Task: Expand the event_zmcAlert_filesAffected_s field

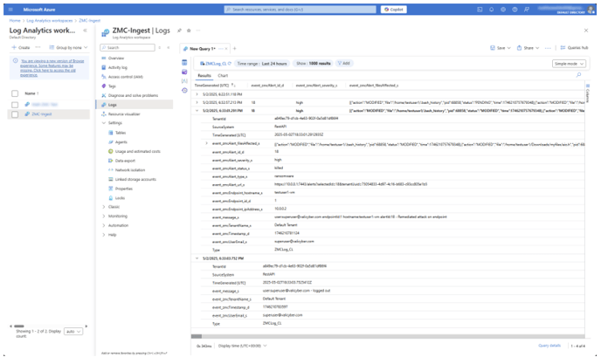Action: coord(206,143)
